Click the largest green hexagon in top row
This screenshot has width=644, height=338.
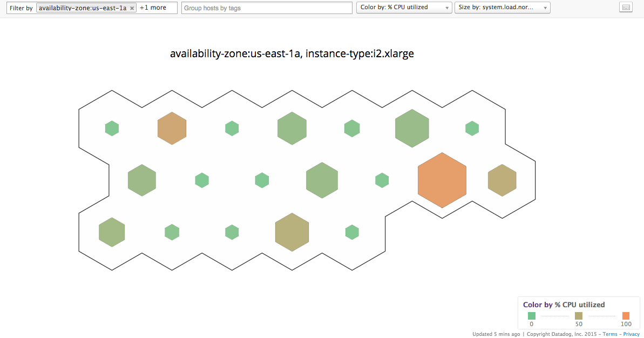click(x=412, y=129)
